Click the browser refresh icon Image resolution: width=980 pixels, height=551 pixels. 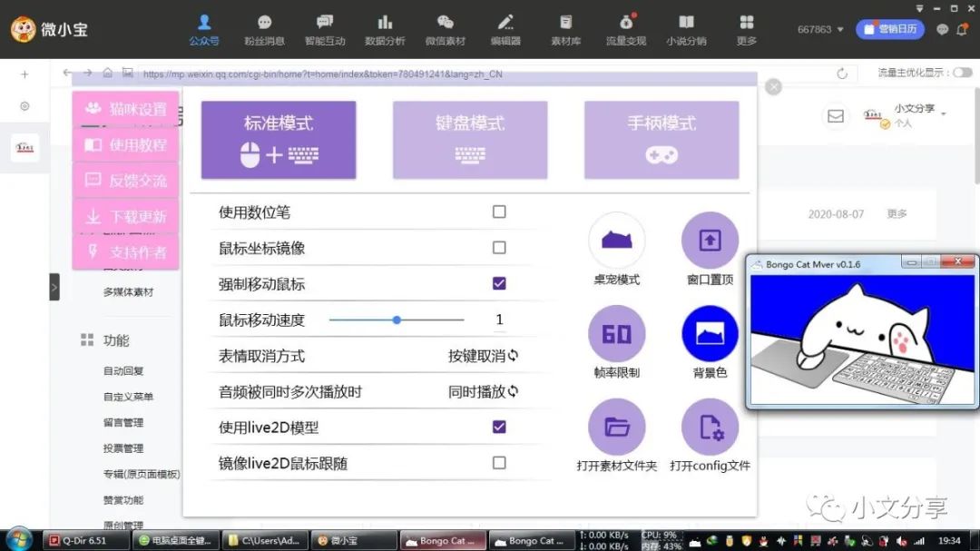(842, 74)
